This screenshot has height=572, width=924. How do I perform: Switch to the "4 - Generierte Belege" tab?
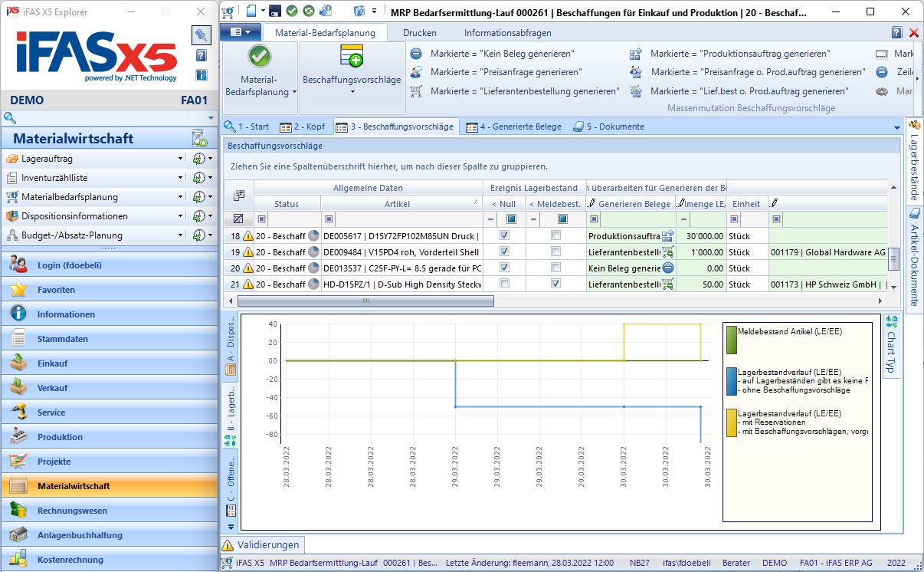tap(515, 127)
